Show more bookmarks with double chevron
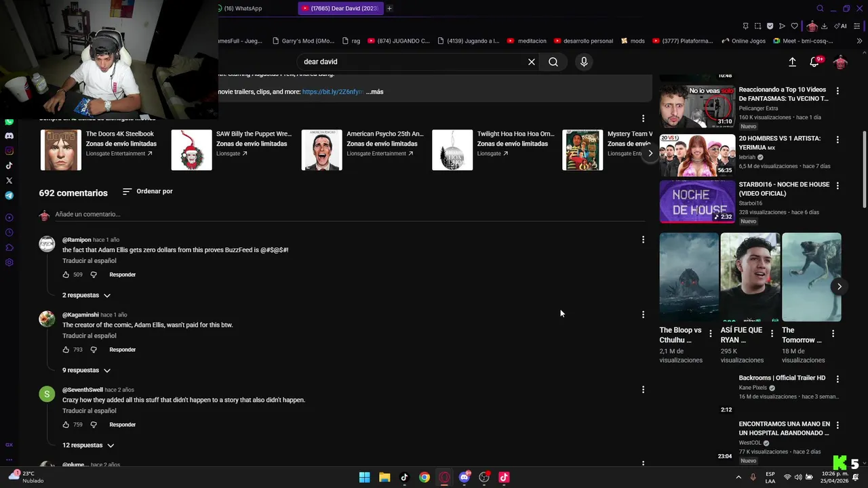Viewport: 868px width, 488px height. pos(859,41)
